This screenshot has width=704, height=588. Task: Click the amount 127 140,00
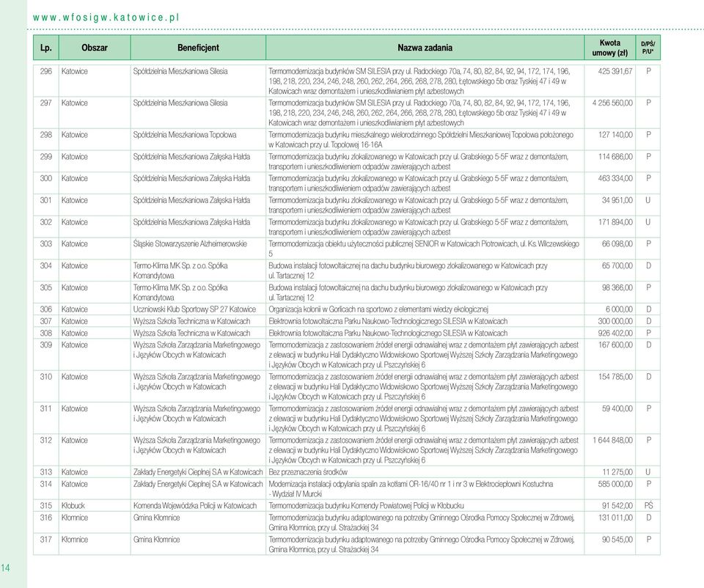615,135
